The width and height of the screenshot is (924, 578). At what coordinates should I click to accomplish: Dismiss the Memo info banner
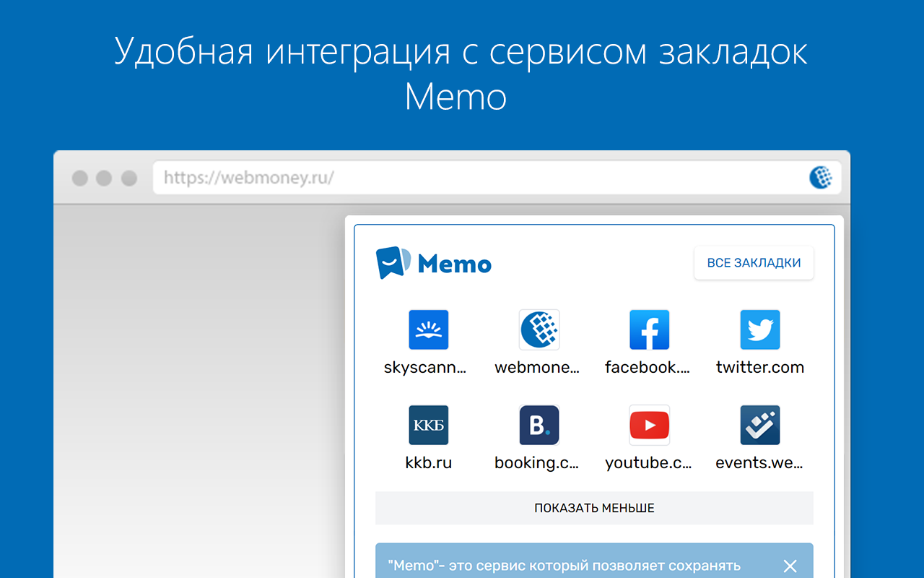(x=790, y=566)
